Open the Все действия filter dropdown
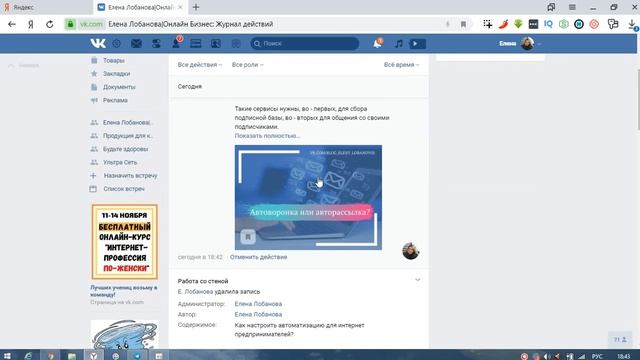640x360 pixels. 200,64
